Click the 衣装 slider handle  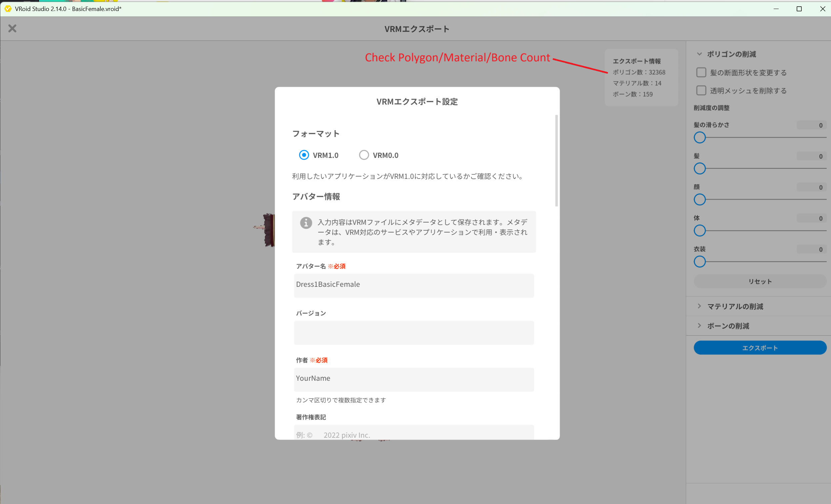click(699, 261)
